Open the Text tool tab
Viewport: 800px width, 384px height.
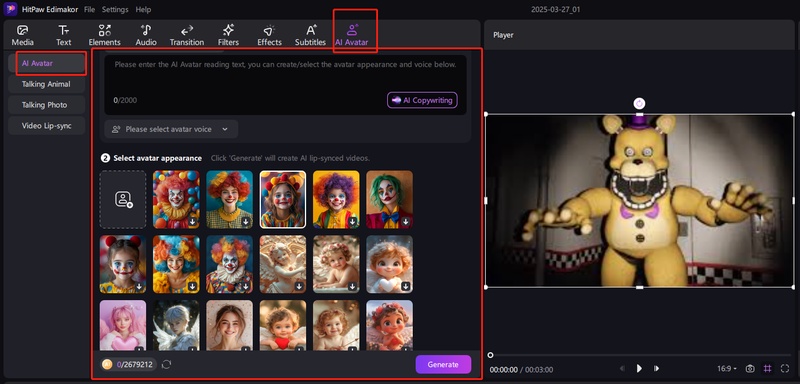click(63, 36)
